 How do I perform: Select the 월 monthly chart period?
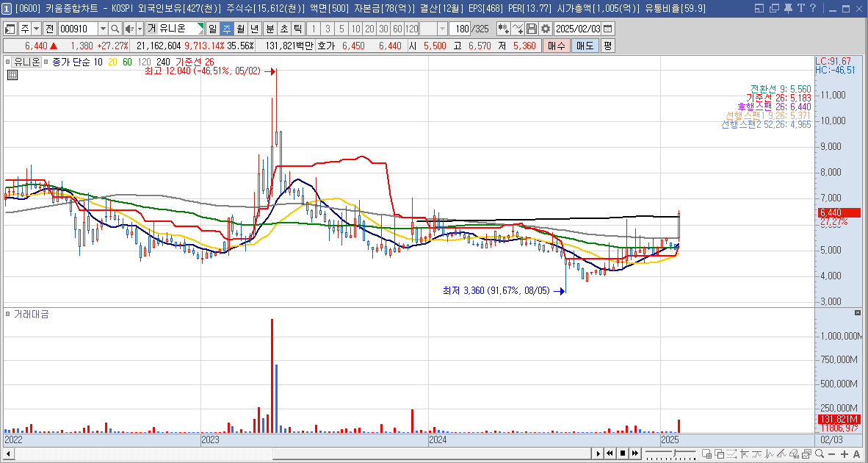240,29
